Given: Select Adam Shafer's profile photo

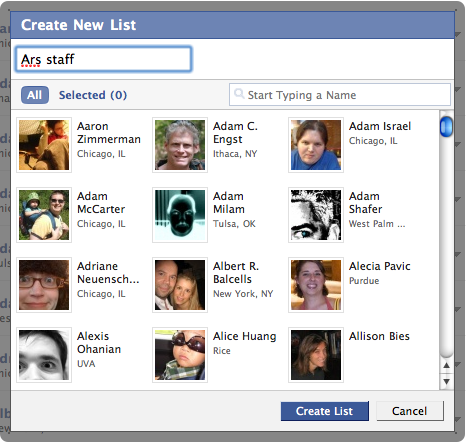Looking at the screenshot, I should (316, 215).
